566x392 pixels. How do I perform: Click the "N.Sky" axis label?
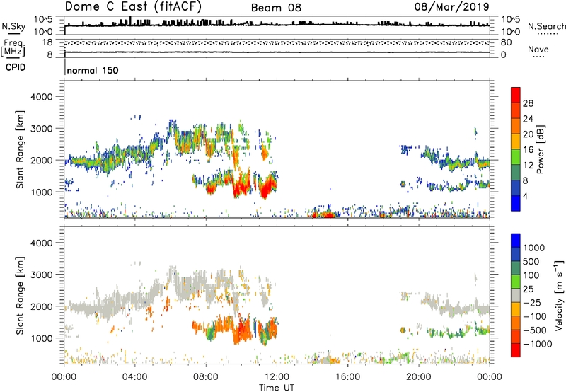(13, 26)
